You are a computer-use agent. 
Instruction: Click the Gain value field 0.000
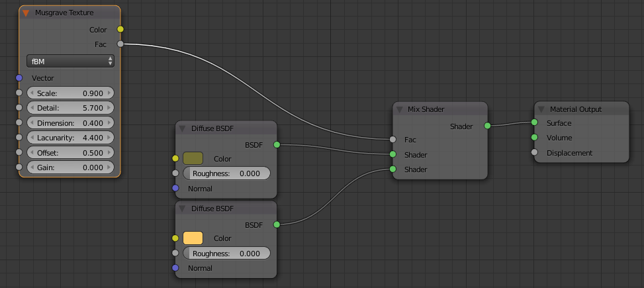70,168
